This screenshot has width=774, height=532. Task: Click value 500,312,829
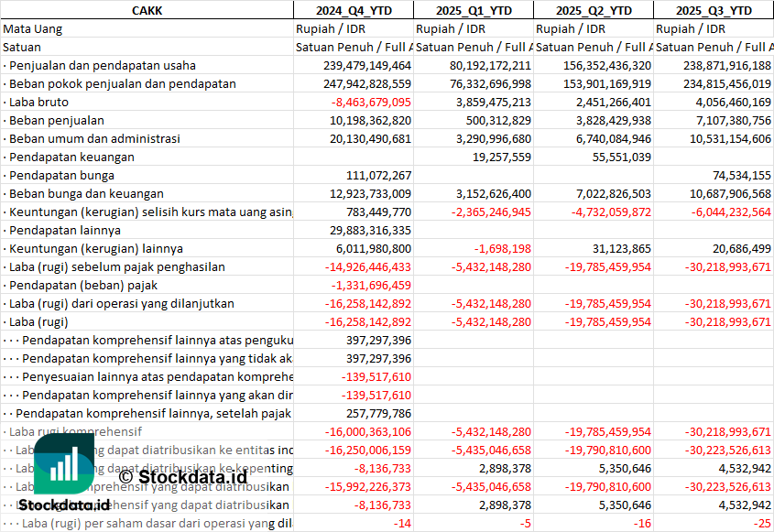tap(498, 121)
